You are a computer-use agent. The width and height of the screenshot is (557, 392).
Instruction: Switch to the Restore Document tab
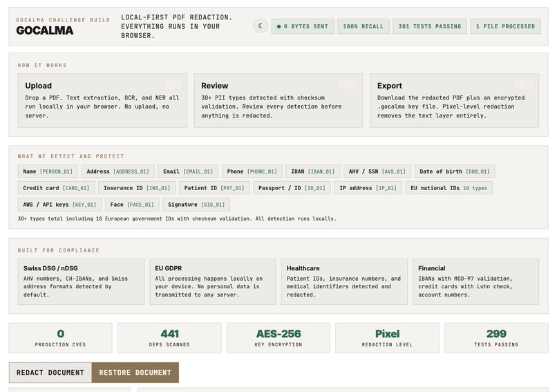(x=135, y=373)
